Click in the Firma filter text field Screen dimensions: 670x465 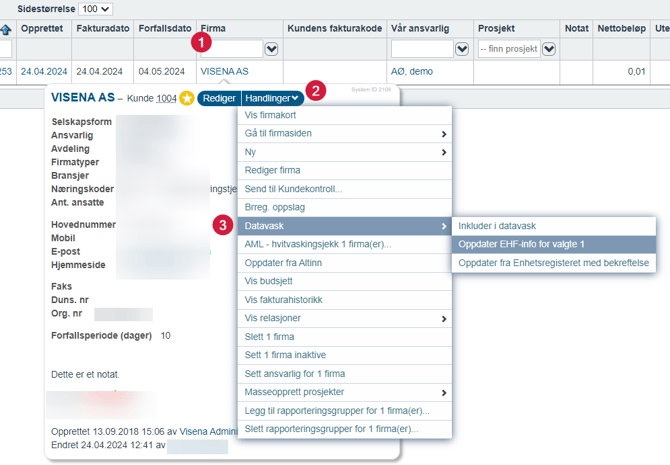click(x=230, y=49)
